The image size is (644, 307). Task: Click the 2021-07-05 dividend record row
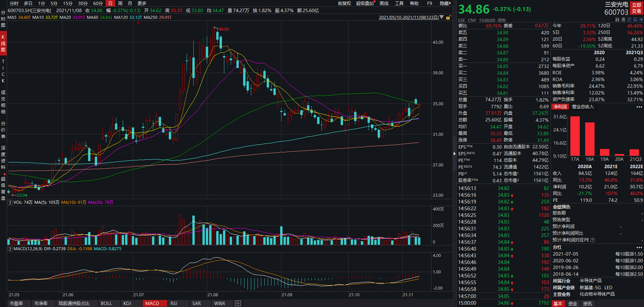[x=597, y=254]
